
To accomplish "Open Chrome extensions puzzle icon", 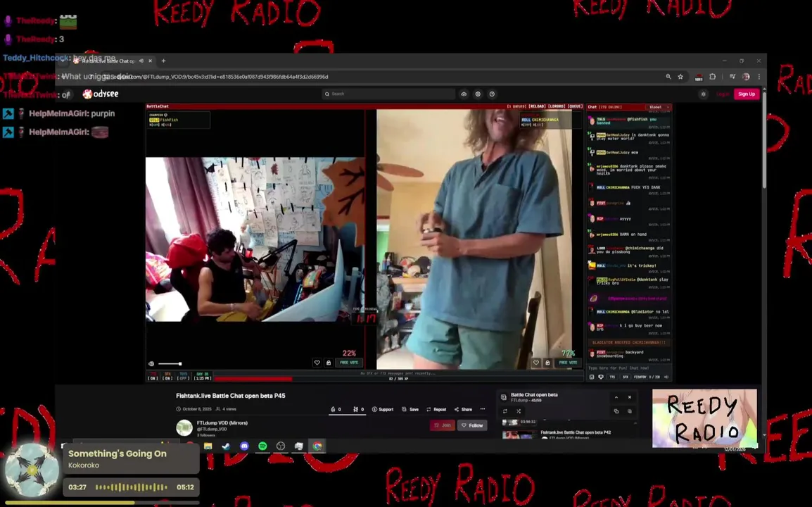I will 713,77.
